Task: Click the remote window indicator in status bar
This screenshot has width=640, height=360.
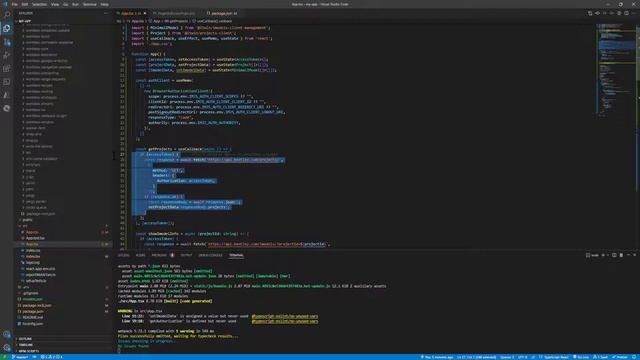Action: coord(4,357)
